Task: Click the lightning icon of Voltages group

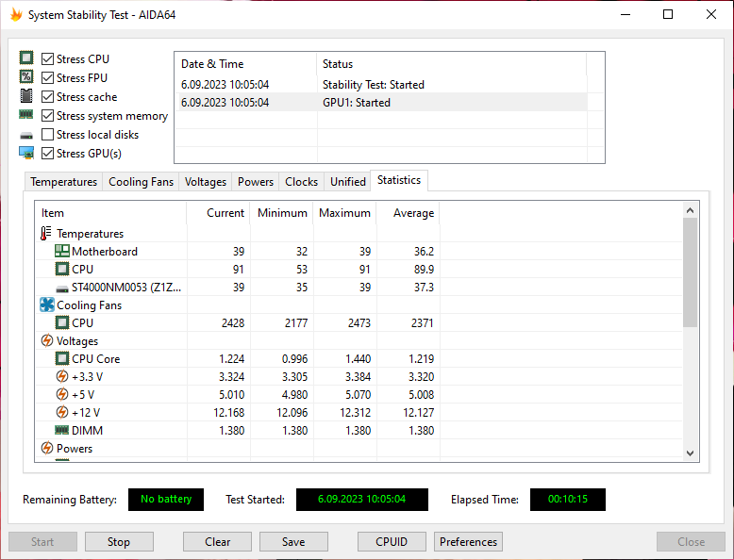Action: [x=47, y=340]
